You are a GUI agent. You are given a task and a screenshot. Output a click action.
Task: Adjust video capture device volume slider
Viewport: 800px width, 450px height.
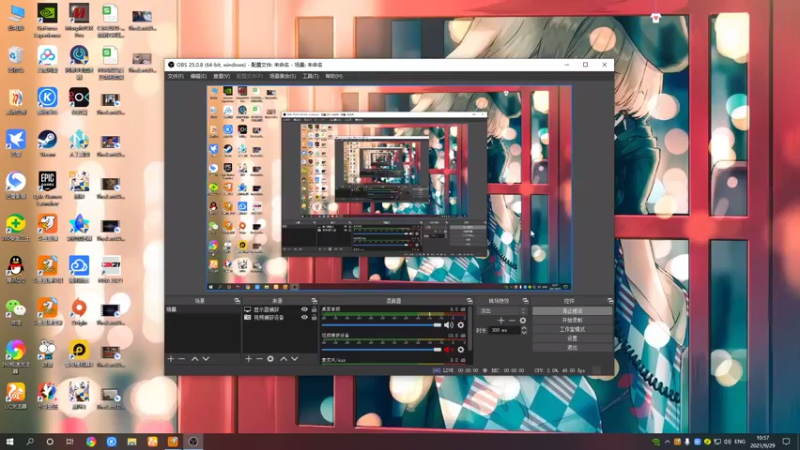(x=381, y=349)
